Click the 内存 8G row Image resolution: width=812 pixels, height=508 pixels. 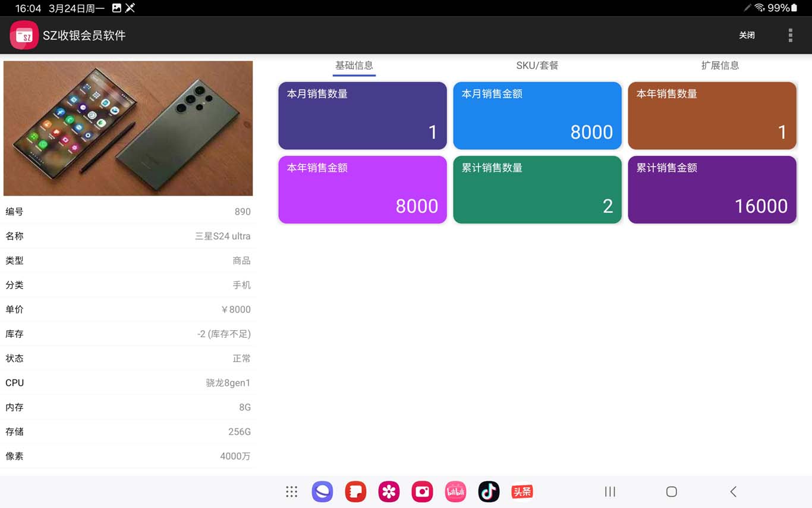coord(128,407)
